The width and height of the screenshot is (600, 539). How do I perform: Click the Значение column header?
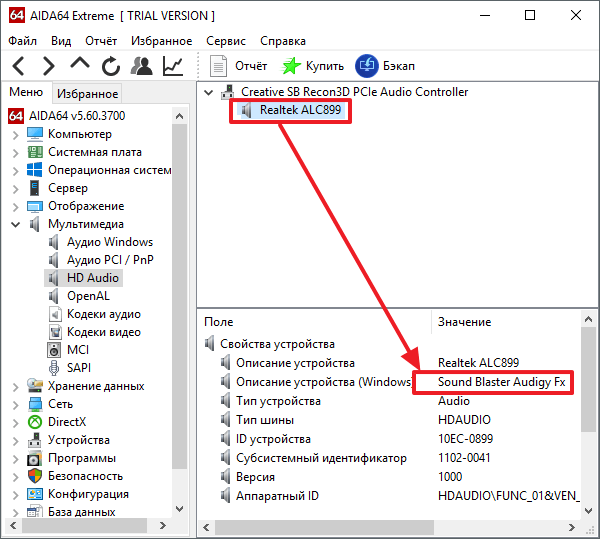[x=465, y=322]
